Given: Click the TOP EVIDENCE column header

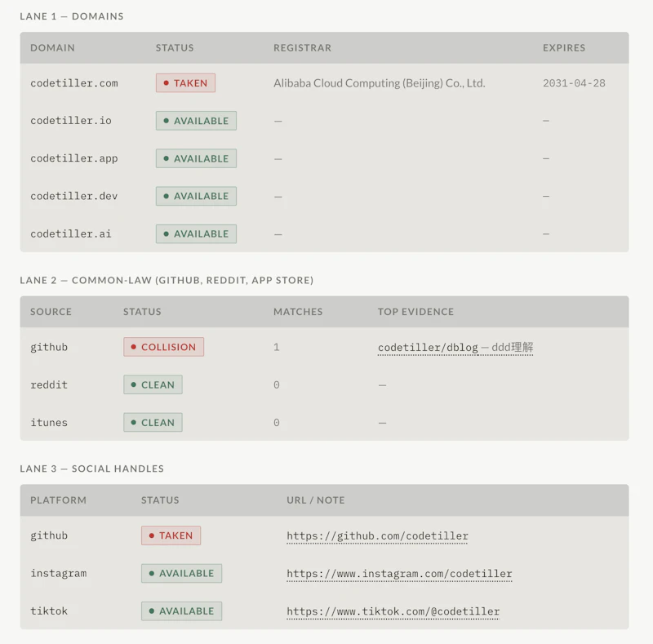Looking at the screenshot, I should pyautogui.click(x=415, y=312).
